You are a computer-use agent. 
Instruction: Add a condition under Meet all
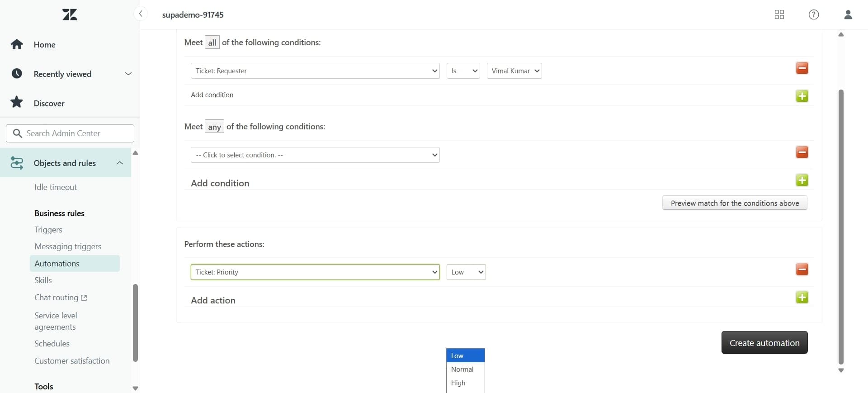[x=802, y=96]
